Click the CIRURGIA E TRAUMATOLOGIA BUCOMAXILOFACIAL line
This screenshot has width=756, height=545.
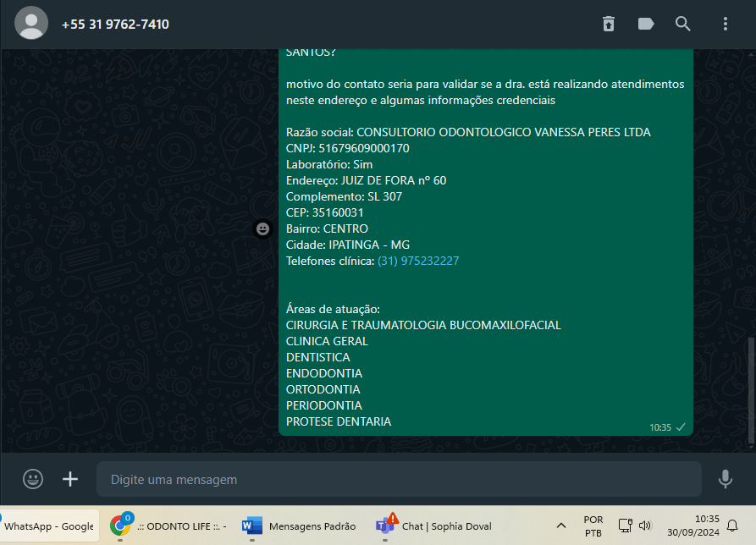423,325
